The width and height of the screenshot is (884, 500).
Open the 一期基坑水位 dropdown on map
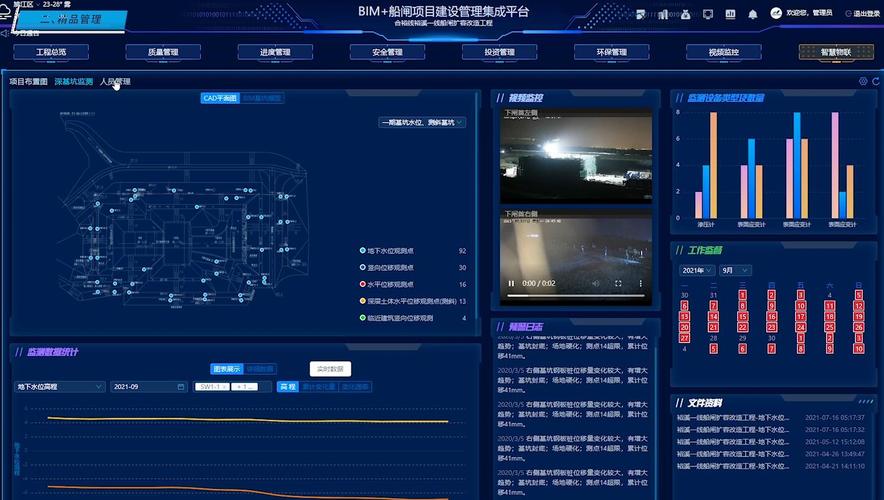[422, 122]
